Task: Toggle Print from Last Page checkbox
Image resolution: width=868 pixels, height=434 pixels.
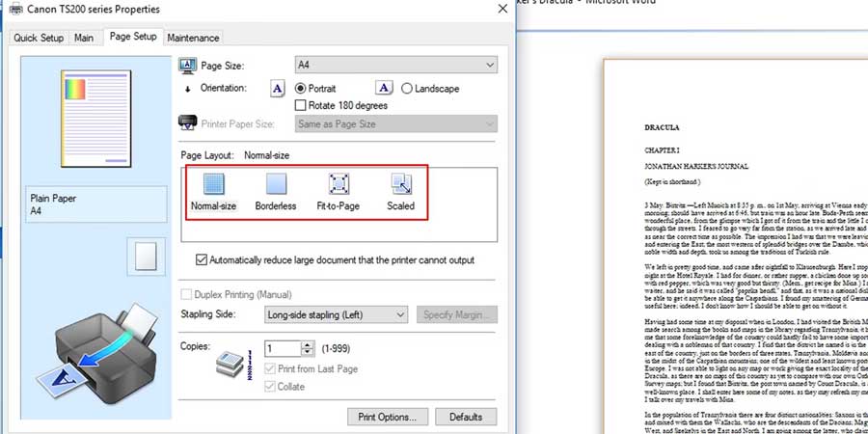Action: click(x=271, y=368)
